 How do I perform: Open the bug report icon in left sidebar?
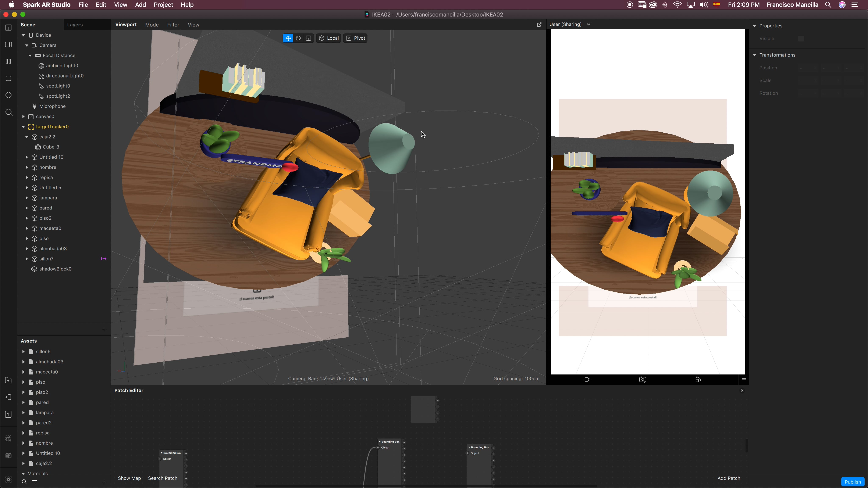(x=8, y=438)
